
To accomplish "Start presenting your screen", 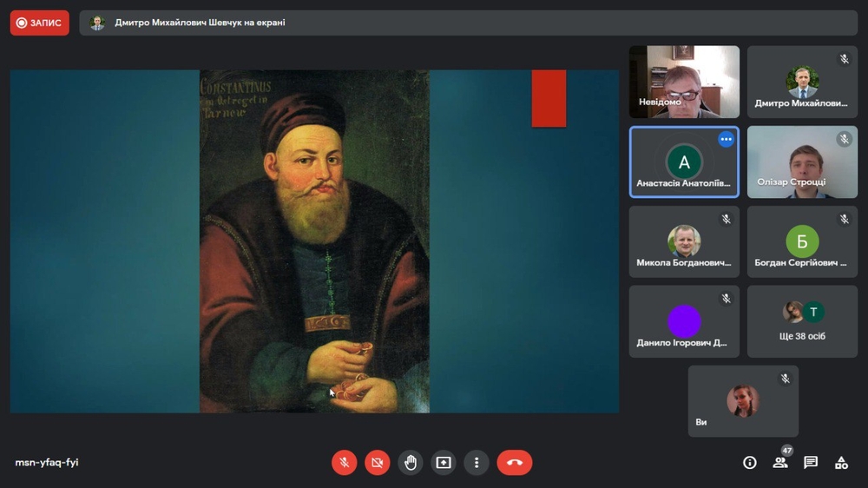I will (444, 463).
